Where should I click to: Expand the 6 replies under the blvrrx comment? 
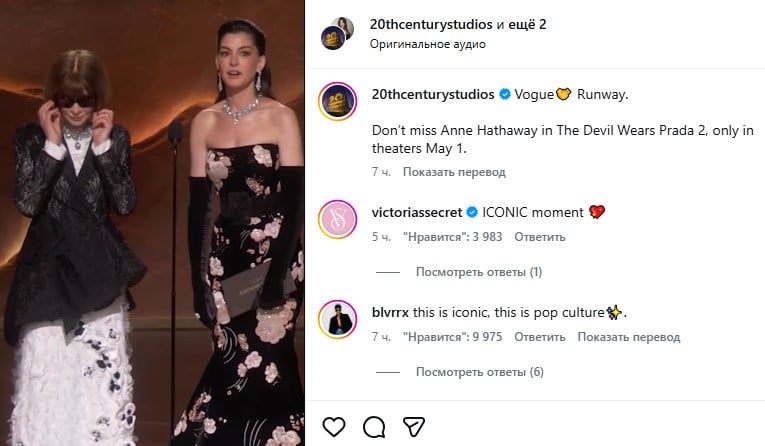(479, 372)
